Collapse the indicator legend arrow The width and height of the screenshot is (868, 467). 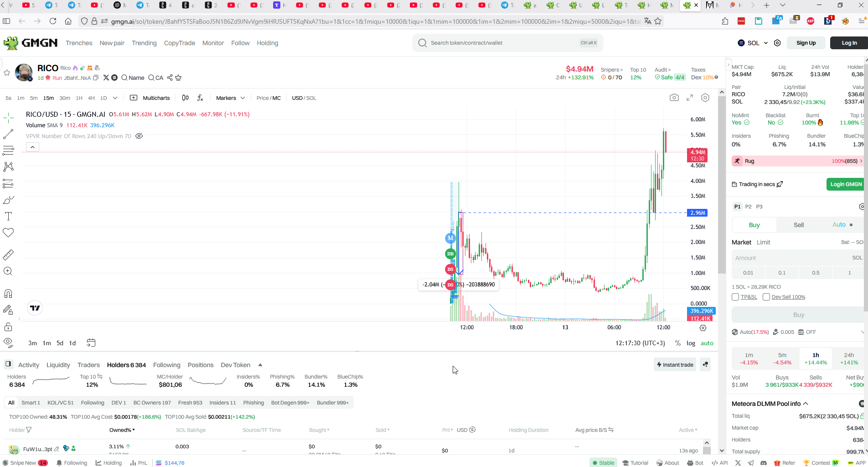click(32, 147)
